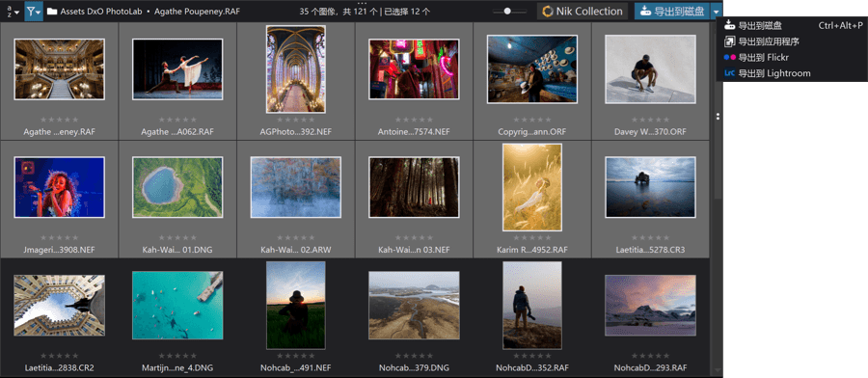Select the Kah-Wai... 01.DNG lake thumbnail
Image resolution: width=868 pixels, height=378 pixels.
(x=177, y=187)
